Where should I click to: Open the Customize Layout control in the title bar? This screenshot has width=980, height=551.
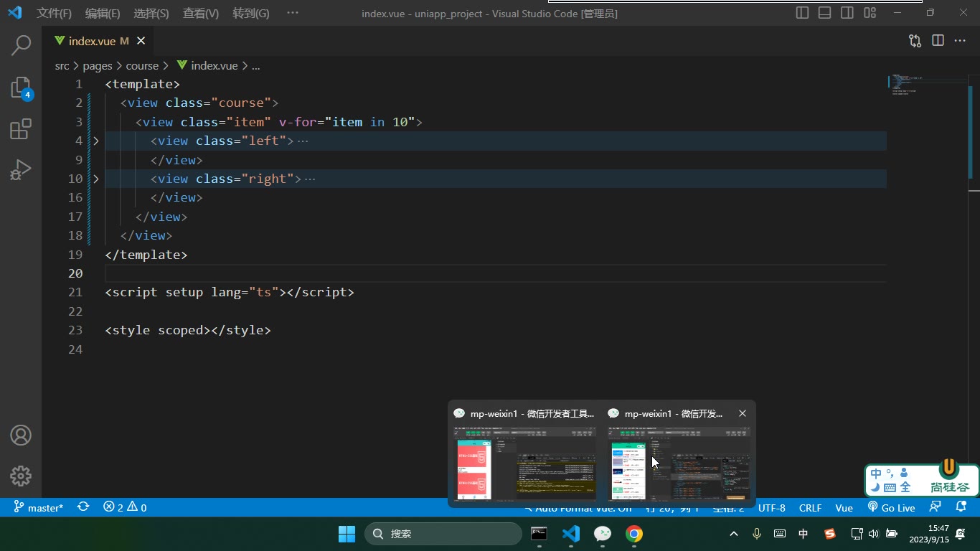click(x=870, y=13)
